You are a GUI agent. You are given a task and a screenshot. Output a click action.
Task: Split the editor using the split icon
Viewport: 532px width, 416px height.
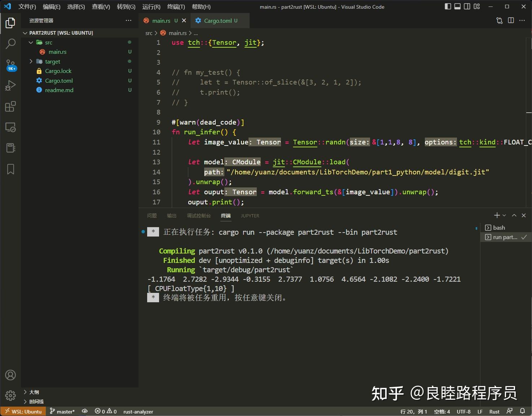(x=511, y=21)
